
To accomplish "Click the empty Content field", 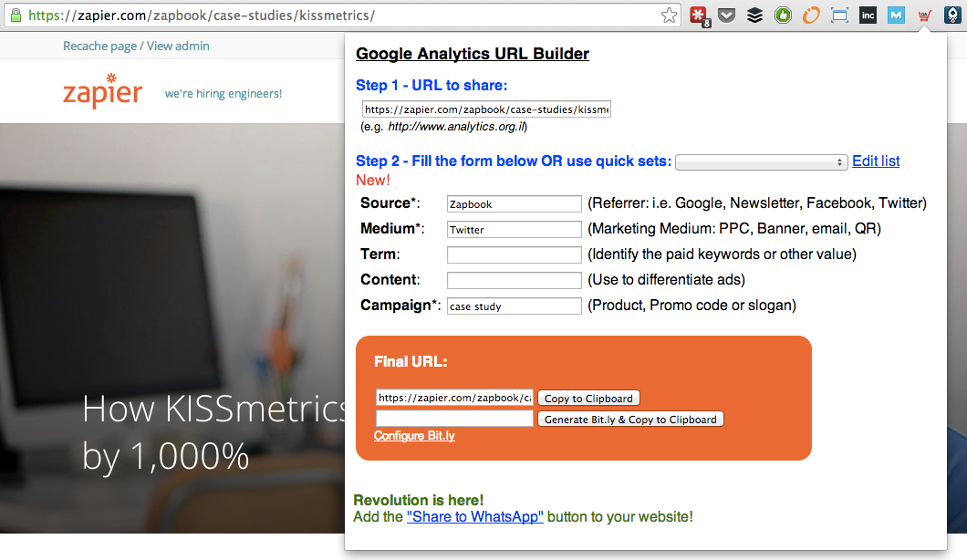I will (x=515, y=280).
